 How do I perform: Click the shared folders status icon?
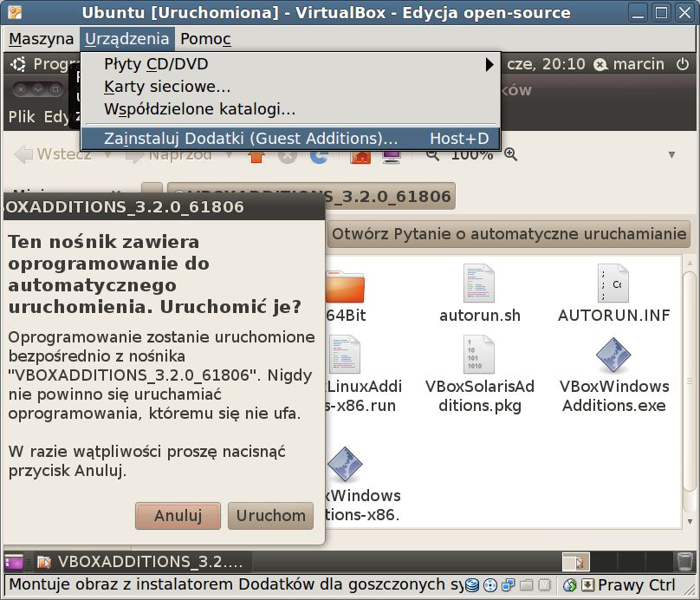point(527,584)
